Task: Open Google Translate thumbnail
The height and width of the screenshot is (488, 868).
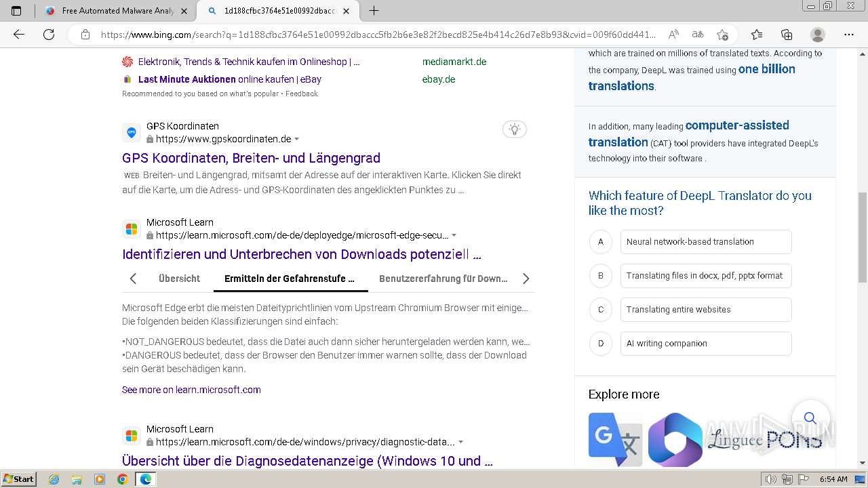Action: click(615, 440)
